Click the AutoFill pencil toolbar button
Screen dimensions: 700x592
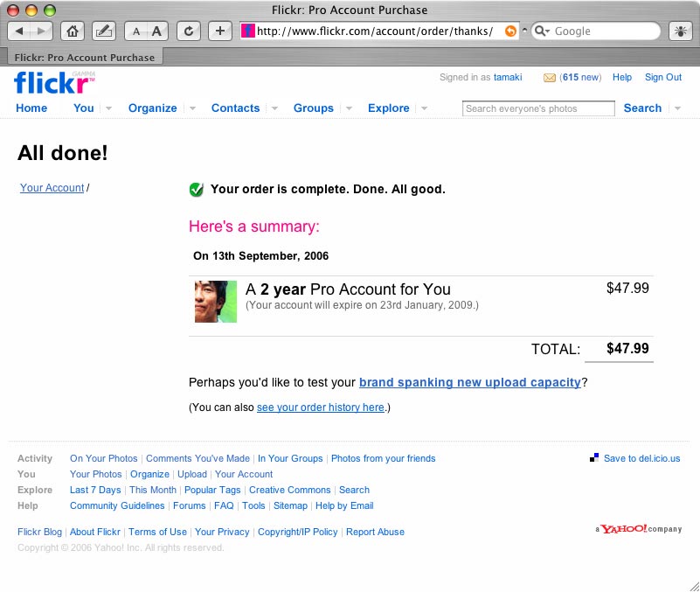tap(103, 31)
